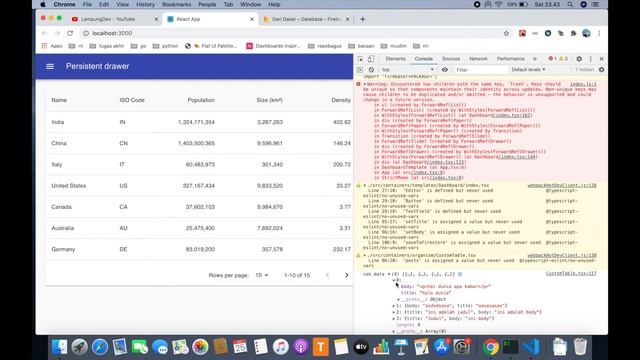Viewport: 640px width, 360px height.
Task: Sort by the Population column header
Action: pyautogui.click(x=201, y=100)
